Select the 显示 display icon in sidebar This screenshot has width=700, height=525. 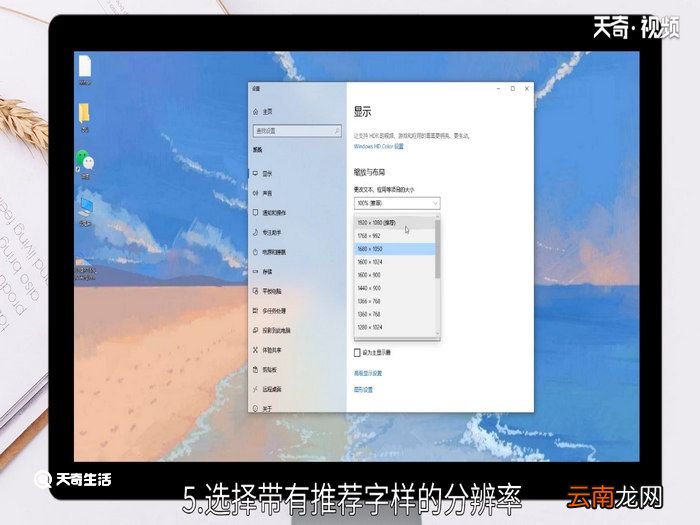[x=255, y=173]
